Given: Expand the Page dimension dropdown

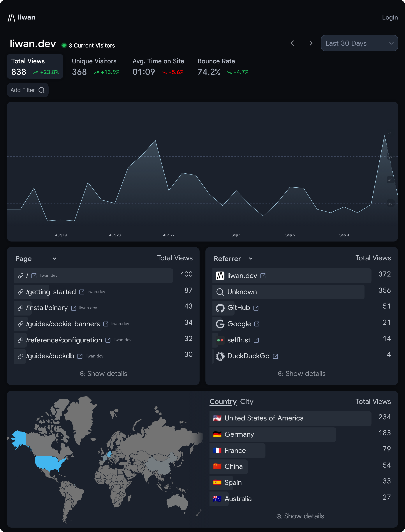Looking at the screenshot, I should coord(36,259).
